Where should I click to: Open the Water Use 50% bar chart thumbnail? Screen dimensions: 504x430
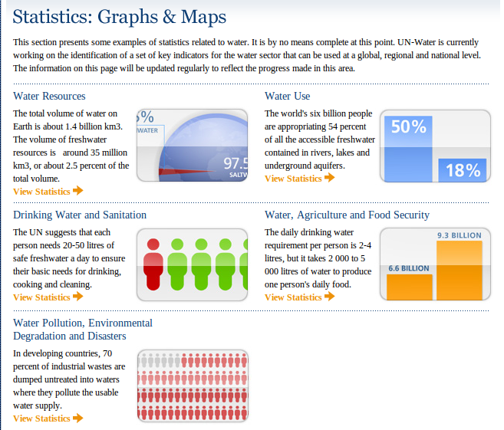tap(435, 145)
